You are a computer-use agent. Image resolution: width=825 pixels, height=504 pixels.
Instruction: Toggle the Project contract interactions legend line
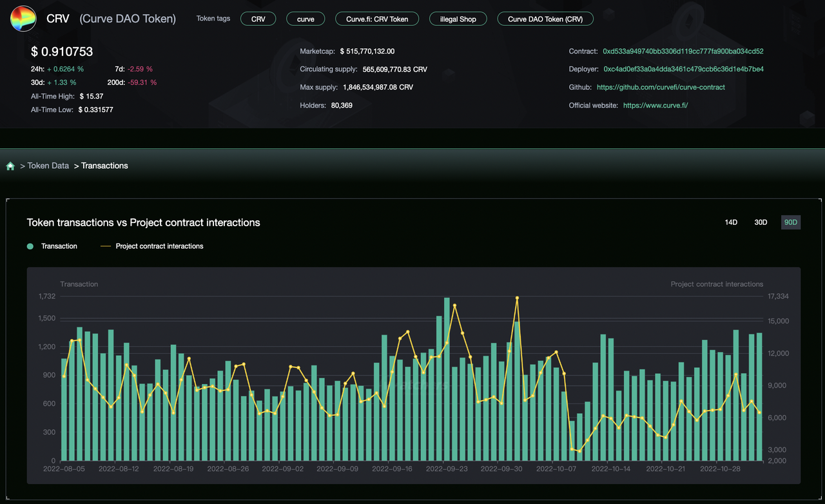click(x=106, y=246)
